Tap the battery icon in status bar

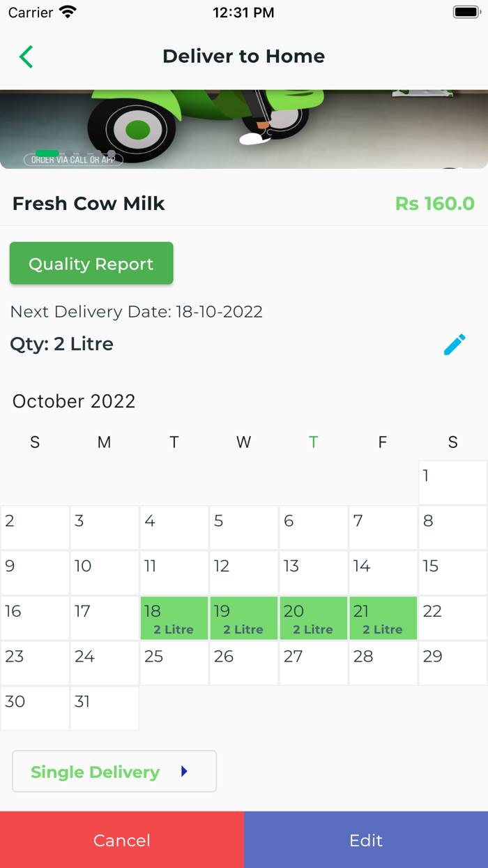click(x=466, y=12)
